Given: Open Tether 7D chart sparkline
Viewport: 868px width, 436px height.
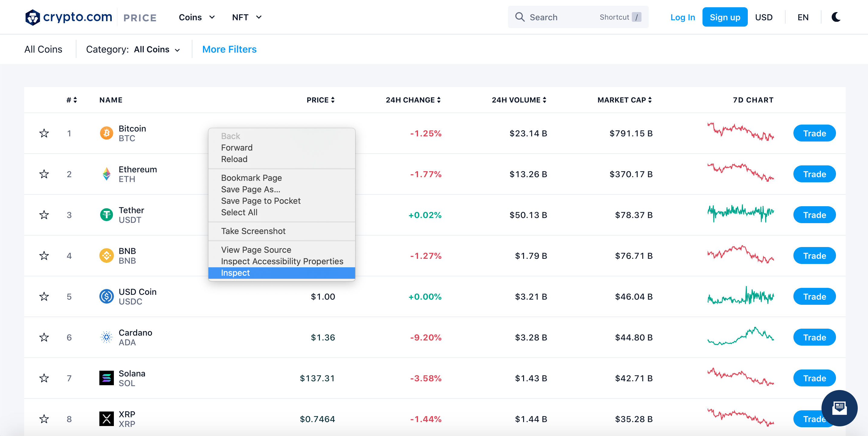Looking at the screenshot, I should [740, 213].
